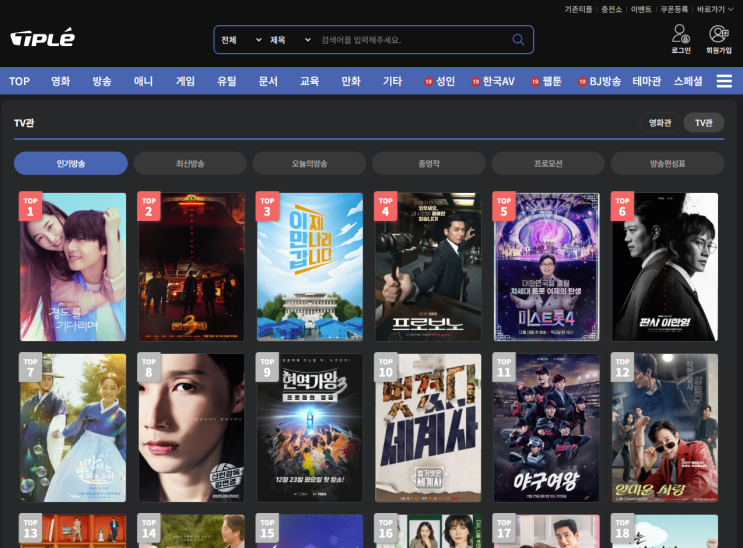743x548 pixels.
Task: Open the hamburger menu icon
Action: pyautogui.click(x=724, y=81)
